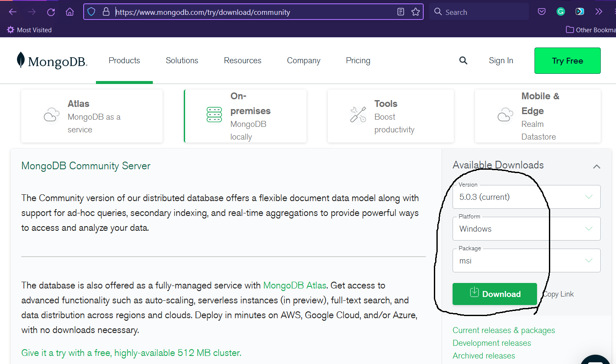The width and height of the screenshot is (616, 364).
Task: View site security via padlock icon
Action: [x=106, y=12]
